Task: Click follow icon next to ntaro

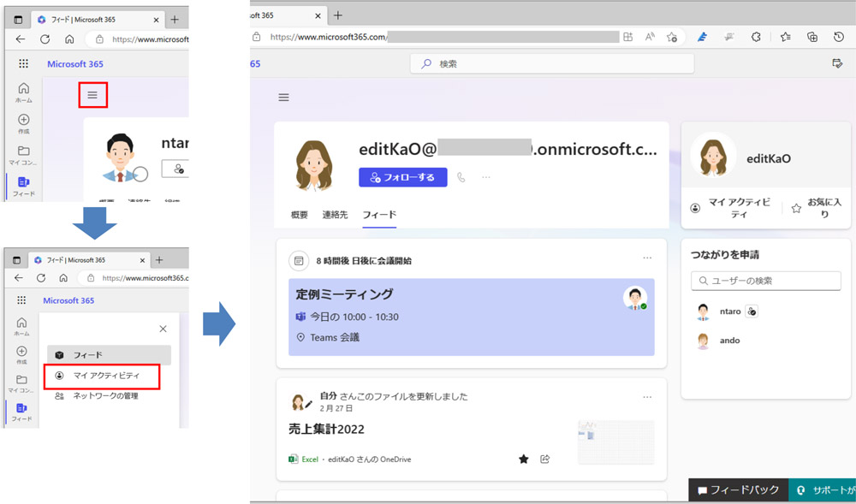Action: [x=752, y=311]
